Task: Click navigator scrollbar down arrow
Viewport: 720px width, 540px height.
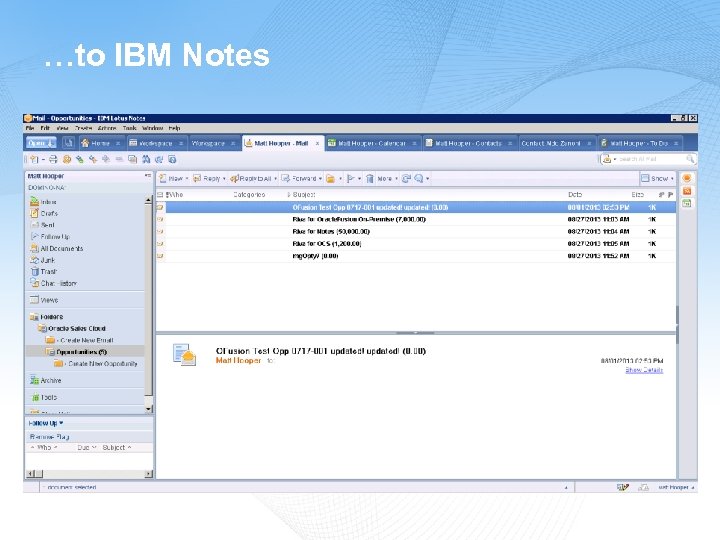Action: pyautogui.click(x=148, y=409)
